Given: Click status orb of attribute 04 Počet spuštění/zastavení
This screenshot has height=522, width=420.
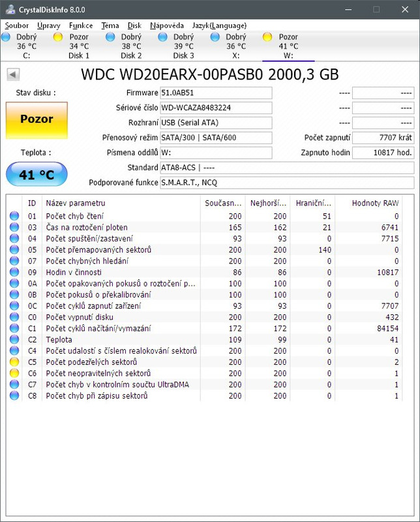Looking at the screenshot, I should tap(14, 238).
